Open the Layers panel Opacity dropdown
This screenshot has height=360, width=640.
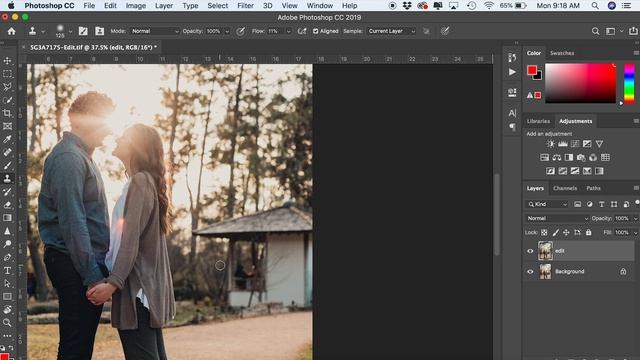point(635,219)
